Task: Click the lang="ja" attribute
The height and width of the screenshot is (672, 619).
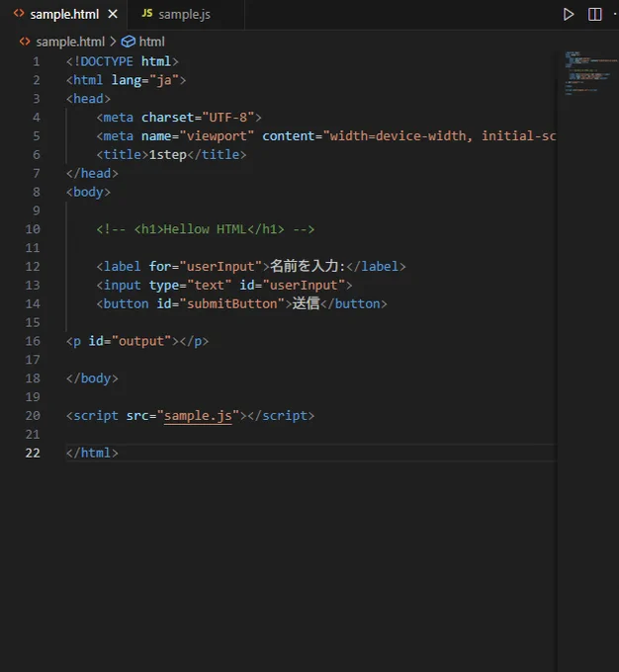Action: (144, 80)
